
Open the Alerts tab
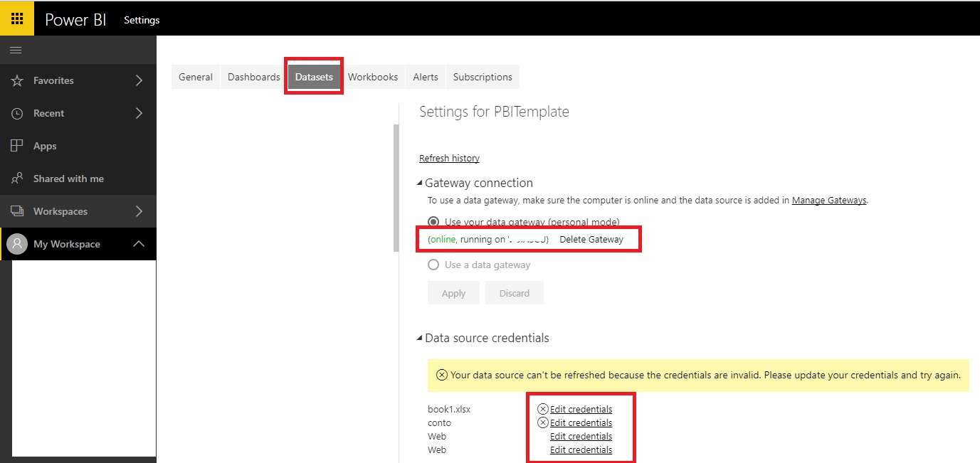(426, 77)
